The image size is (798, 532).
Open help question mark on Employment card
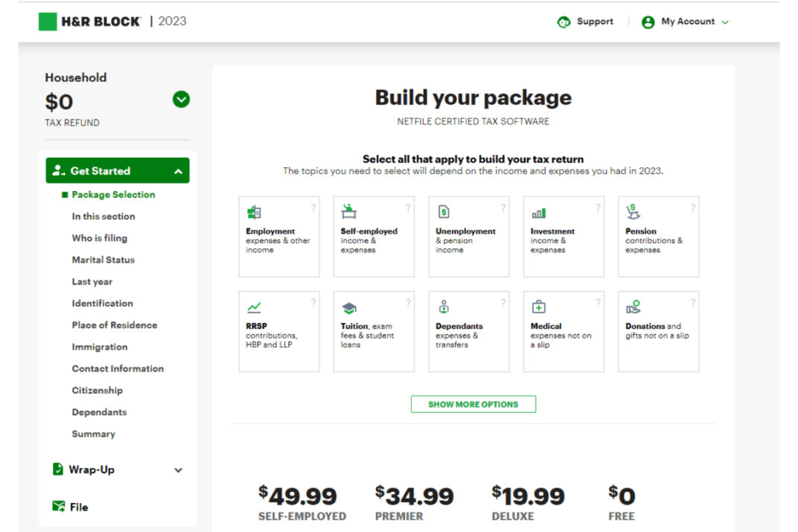(x=313, y=208)
